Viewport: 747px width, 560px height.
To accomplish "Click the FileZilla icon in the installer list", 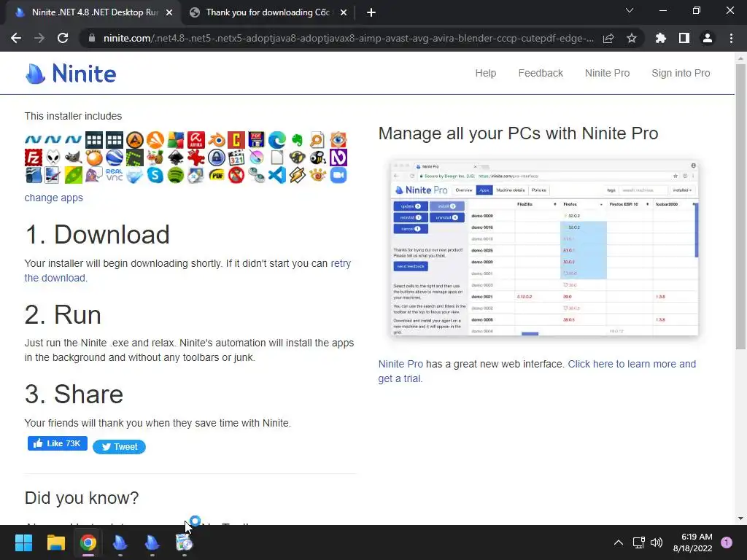I will coord(34,157).
